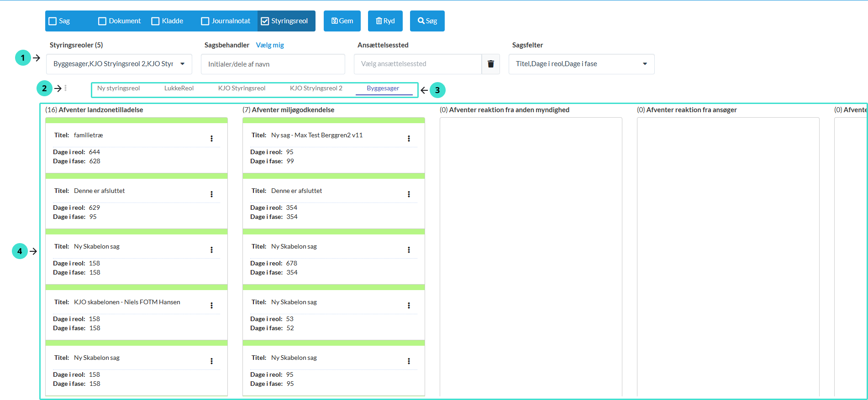Screen dimensions: 868x400
Task: Open menu for Denne er afsluttet in landzonetilladelse
Action: click(211, 194)
